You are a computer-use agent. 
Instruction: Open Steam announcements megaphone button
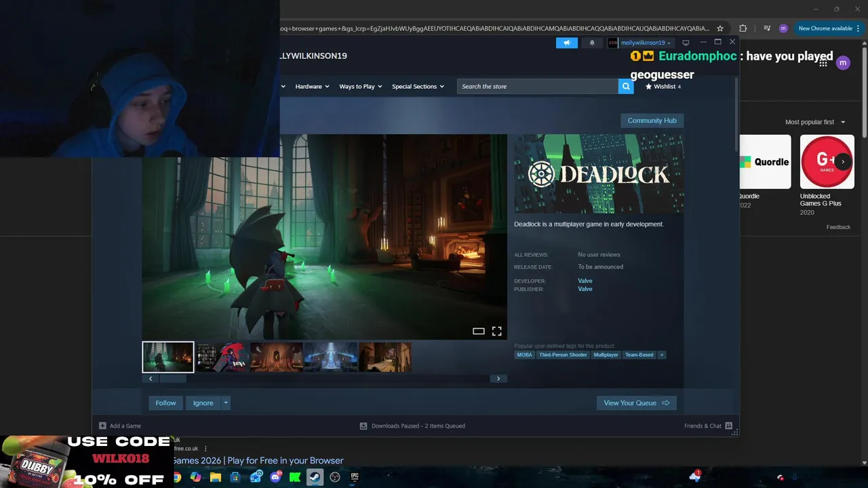566,43
